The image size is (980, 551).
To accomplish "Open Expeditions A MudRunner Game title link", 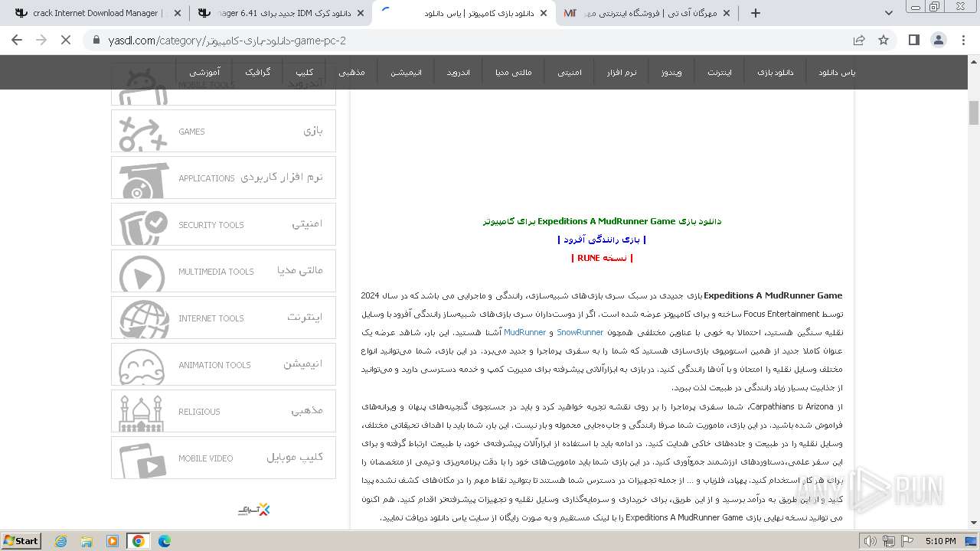I will tap(602, 221).
